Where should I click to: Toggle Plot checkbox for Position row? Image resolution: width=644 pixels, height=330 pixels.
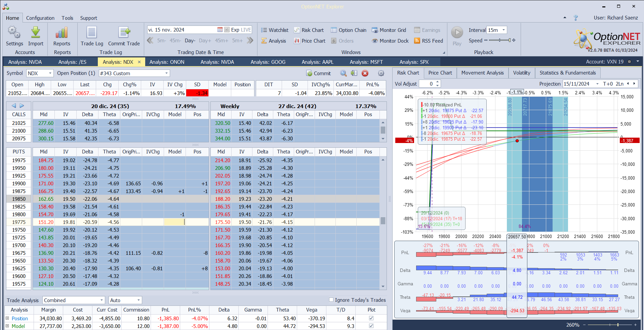(371, 318)
